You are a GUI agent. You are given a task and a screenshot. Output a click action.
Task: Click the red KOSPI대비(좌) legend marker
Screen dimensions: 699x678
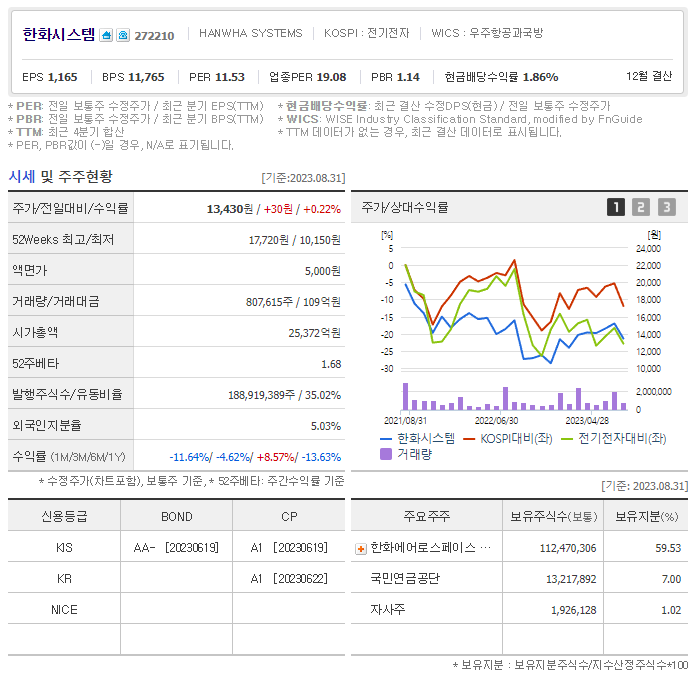click(x=469, y=439)
